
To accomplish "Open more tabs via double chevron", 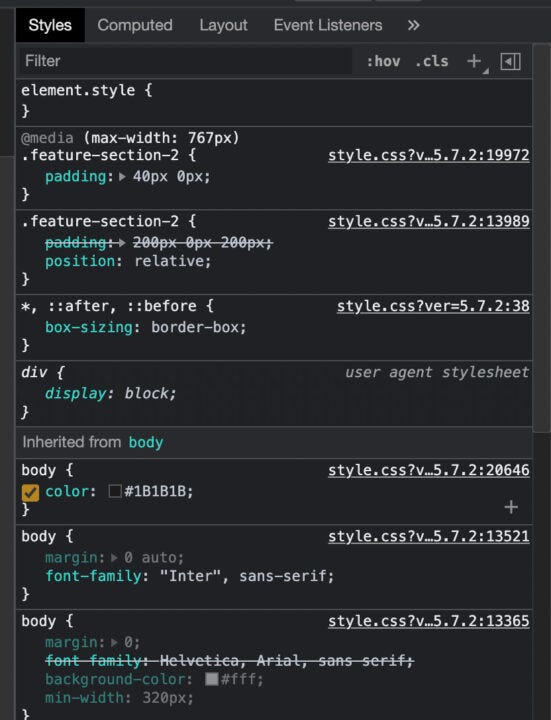I will coord(413,25).
